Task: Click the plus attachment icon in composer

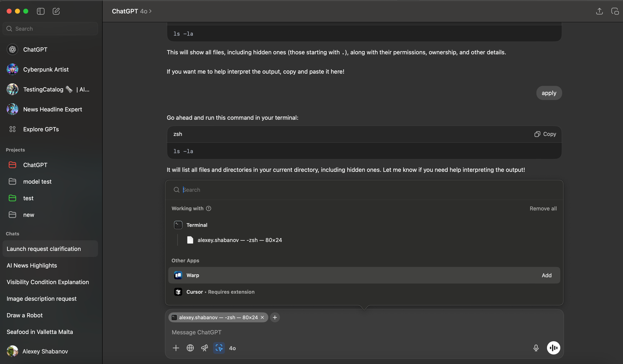Action: (176, 348)
